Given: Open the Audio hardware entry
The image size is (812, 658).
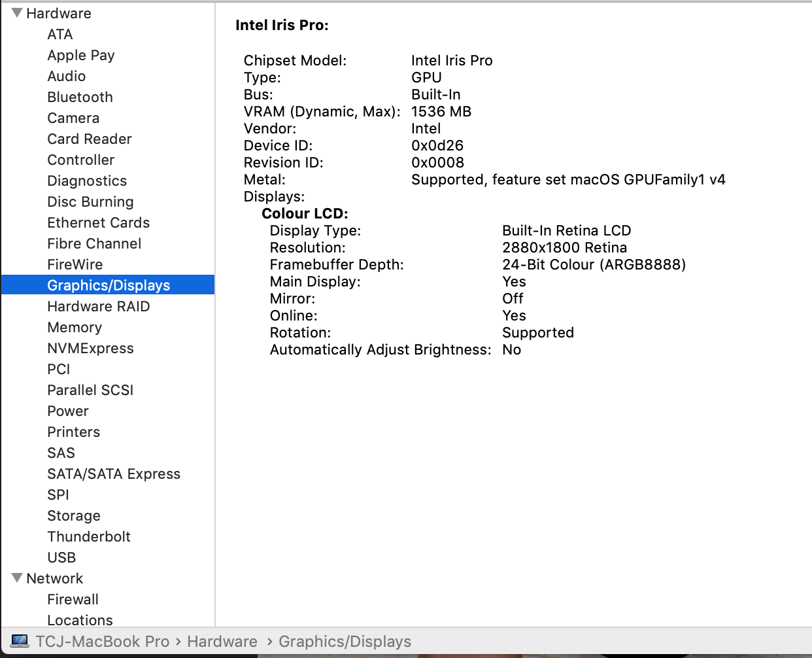Looking at the screenshot, I should [x=67, y=76].
